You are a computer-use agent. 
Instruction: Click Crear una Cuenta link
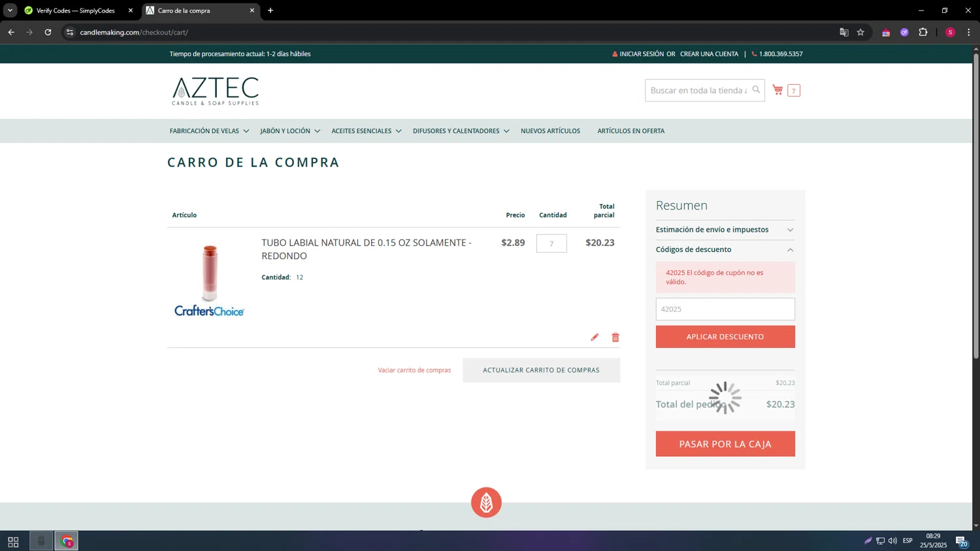click(x=709, y=54)
